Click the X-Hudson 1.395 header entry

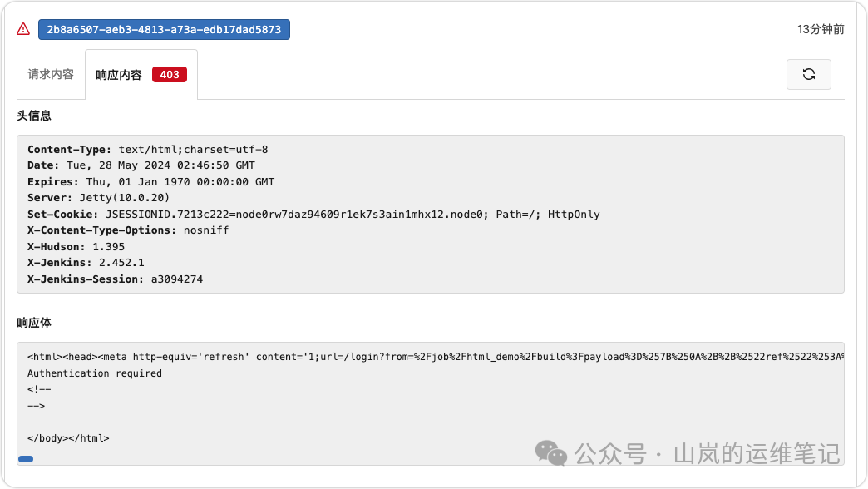(76, 246)
